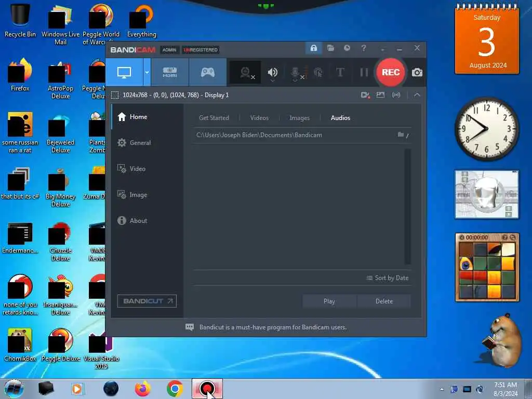532x399 pixels.
Task: Open the Home section
Action: click(147, 117)
